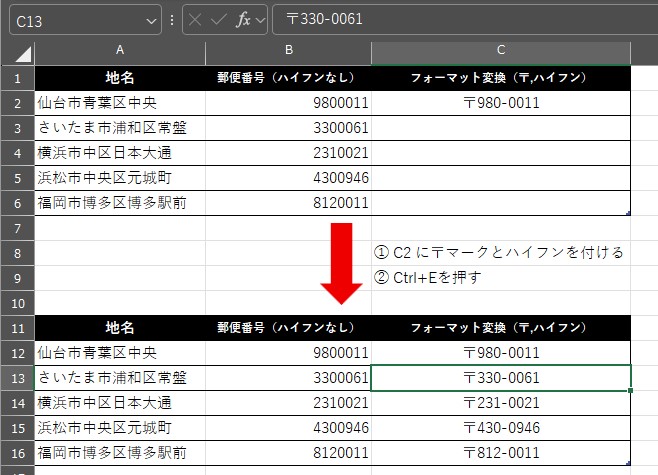
Task: Click the three-dot handle beside the Name Box
Action: click(172, 20)
